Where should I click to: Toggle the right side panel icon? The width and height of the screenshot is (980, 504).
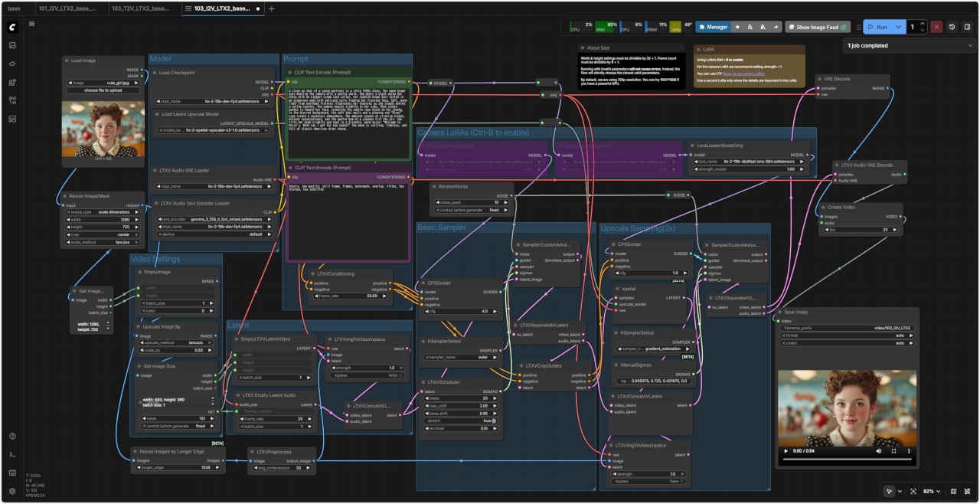(x=968, y=27)
